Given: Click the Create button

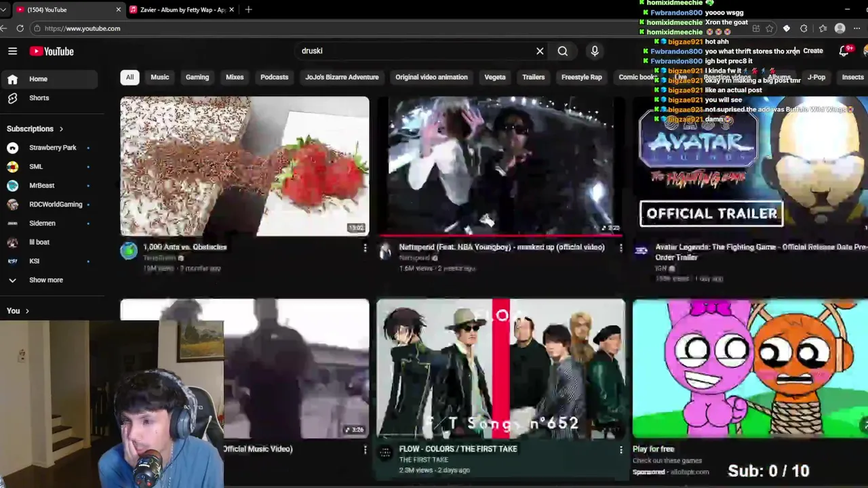Looking at the screenshot, I should tap(812, 51).
